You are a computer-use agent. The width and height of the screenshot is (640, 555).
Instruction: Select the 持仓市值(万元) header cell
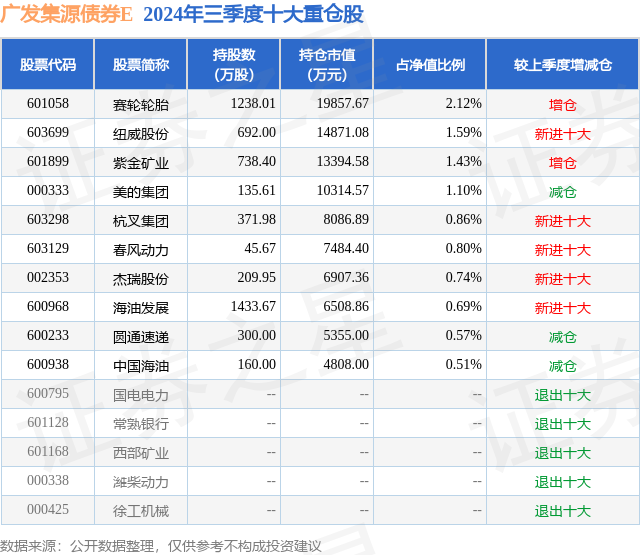(x=327, y=64)
